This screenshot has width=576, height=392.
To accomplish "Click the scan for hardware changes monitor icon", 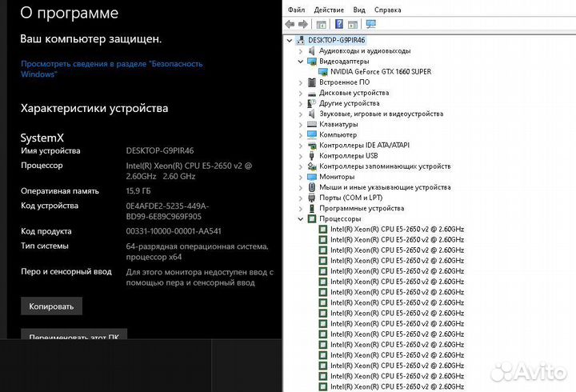I will (x=370, y=25).
